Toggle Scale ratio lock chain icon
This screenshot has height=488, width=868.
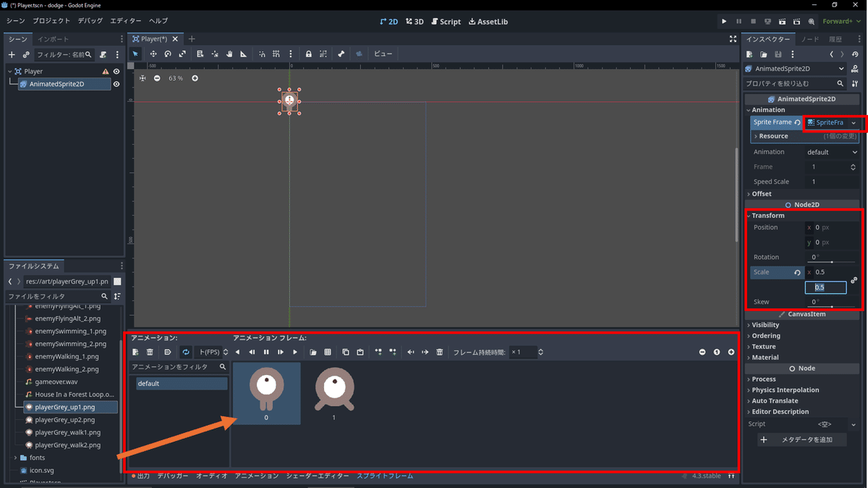click(854, 280)
